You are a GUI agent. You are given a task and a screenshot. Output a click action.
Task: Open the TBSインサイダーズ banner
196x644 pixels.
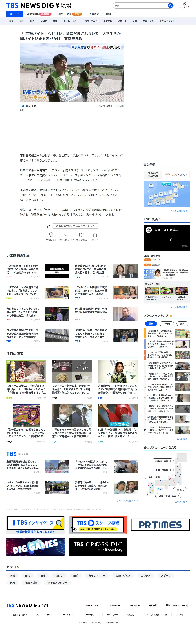pos(36,525)
